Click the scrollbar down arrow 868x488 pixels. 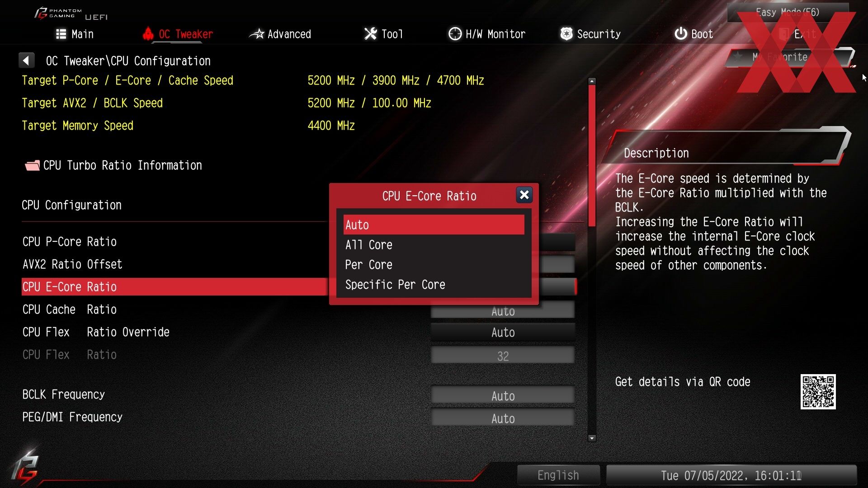click(x=592, y=438)
